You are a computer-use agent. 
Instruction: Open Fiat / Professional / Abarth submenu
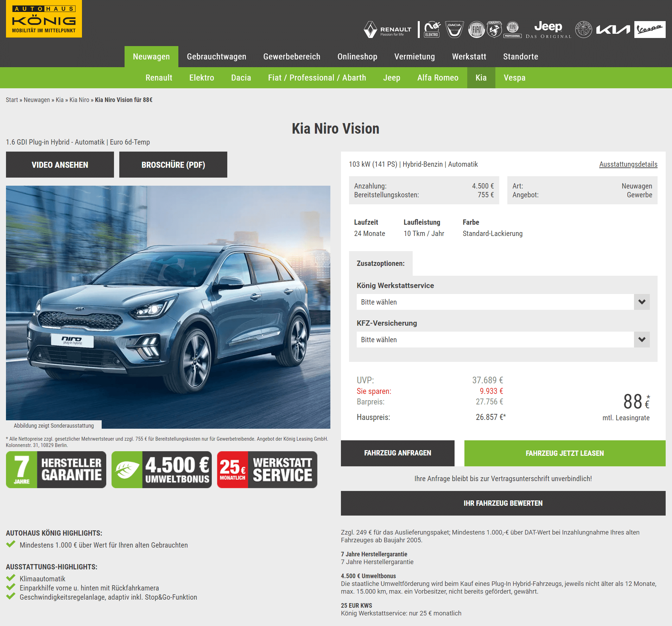pyautogui.click(x=317, y=78)
